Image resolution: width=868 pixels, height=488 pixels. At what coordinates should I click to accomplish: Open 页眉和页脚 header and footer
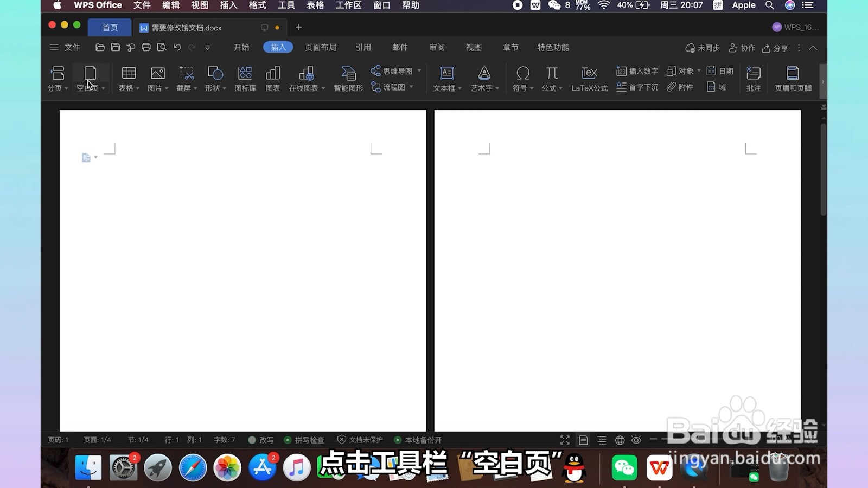coord(793,79)
